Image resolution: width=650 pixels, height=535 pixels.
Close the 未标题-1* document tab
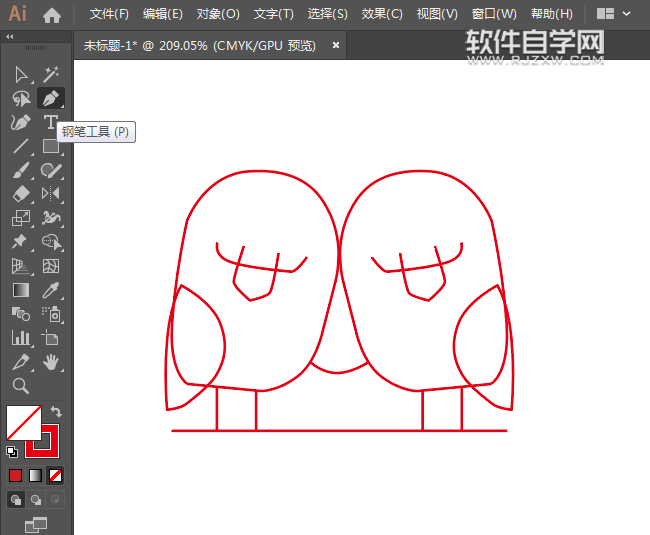336,45
